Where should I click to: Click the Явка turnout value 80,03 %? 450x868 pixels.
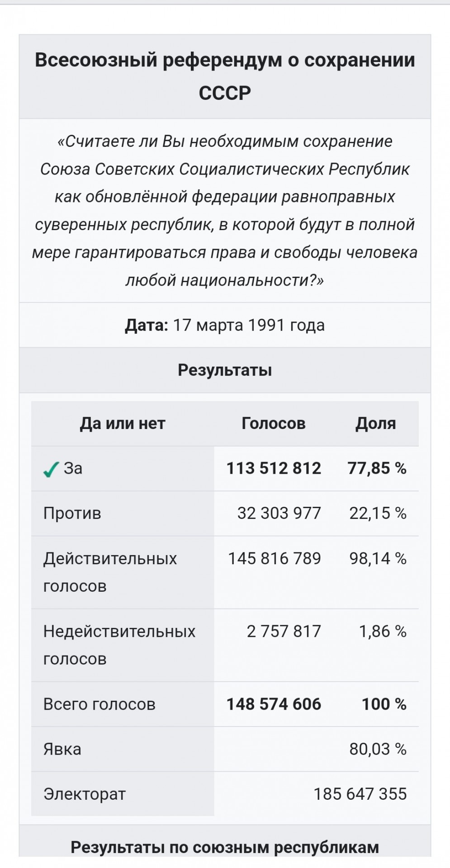pos(378,749)
